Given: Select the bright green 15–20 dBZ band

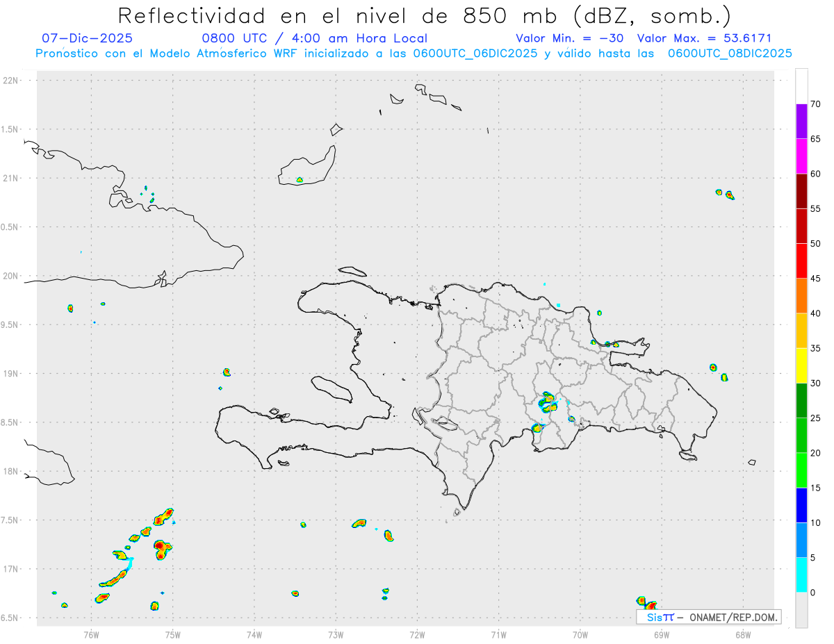Looking at the screenshot, I should (801, 470).
